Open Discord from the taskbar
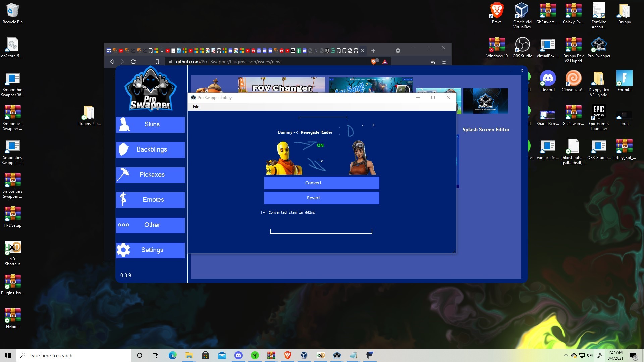The image size is (644, 362). [x=238, y=355]
